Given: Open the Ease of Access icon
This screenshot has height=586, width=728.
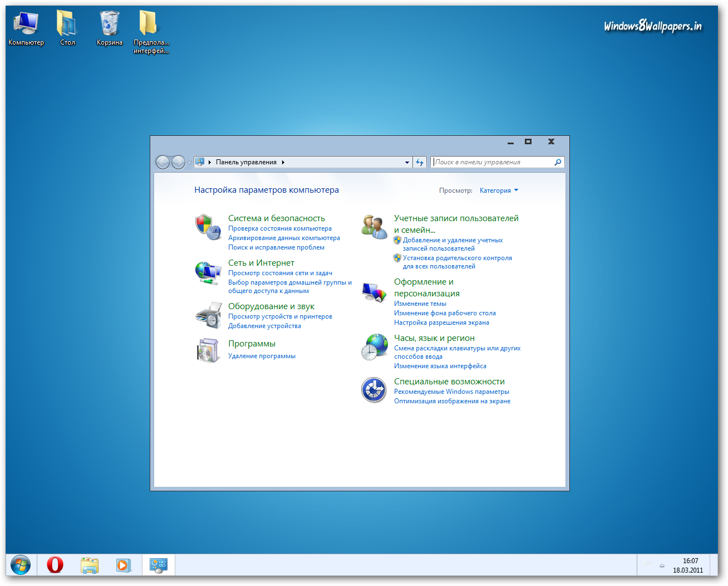Looking at the screenshot, I should 374,390.
